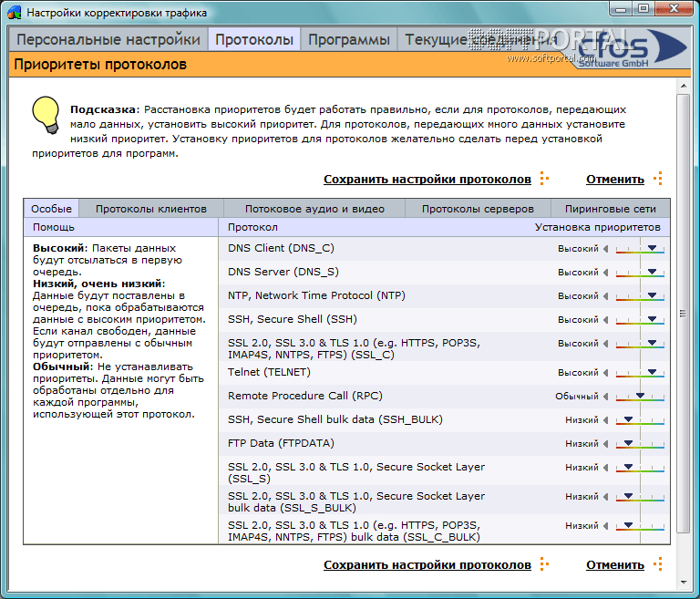Click orange dots icon beside bottom Отменить

[657, 563]
